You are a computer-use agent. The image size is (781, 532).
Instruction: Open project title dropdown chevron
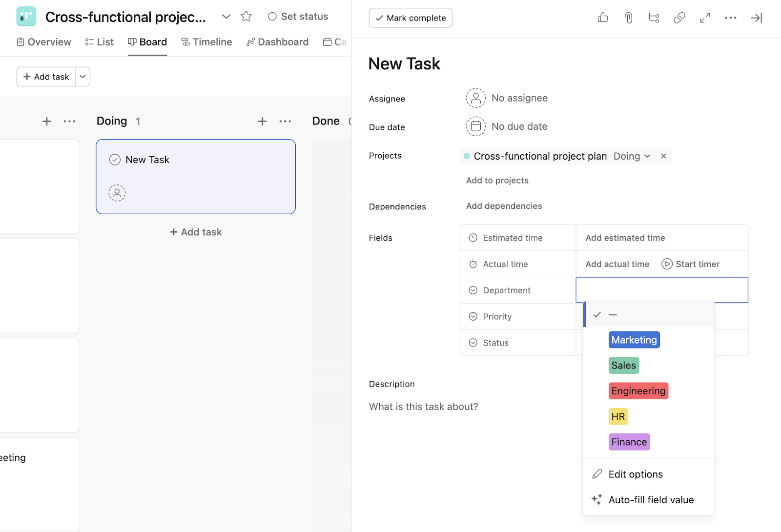pyautogui.click(x=226, y=17)
